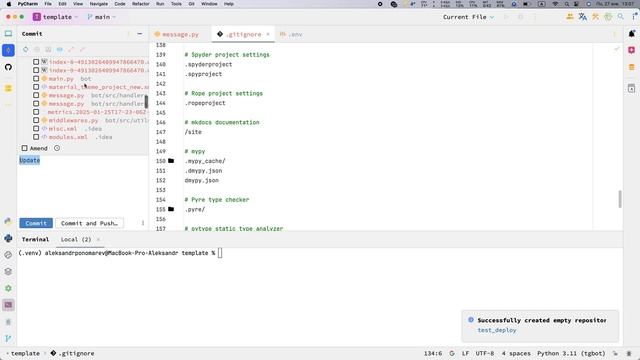Viewport: 640px width, 360px height.
Task: Check the main.py checkbox
Action: (36, 78)
